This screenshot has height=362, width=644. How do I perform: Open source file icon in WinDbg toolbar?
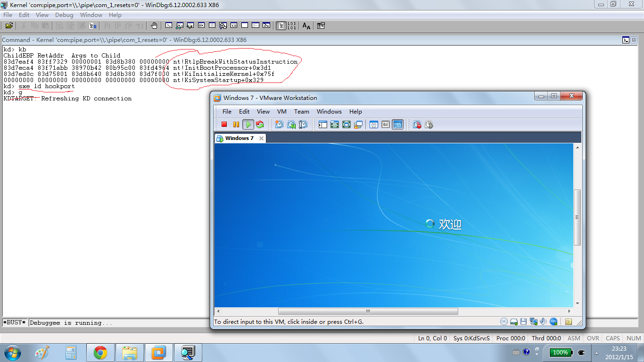coord(9,25)
